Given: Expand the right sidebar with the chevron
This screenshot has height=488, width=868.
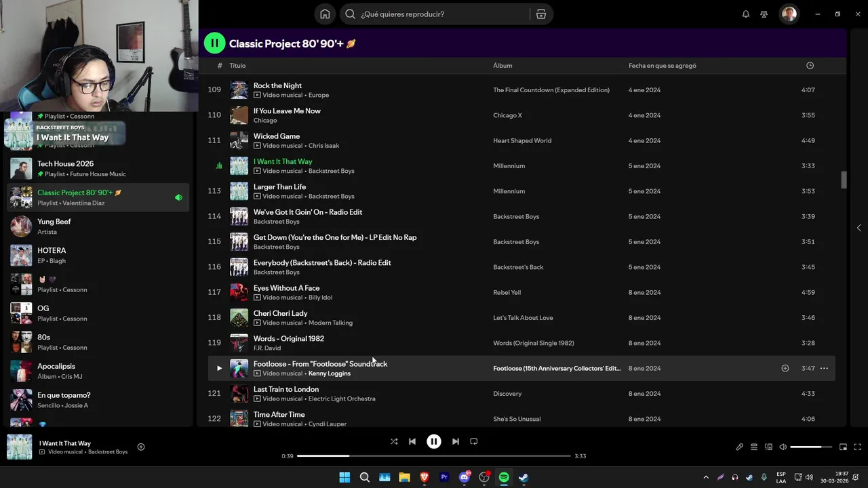Looking at the screenshot, I should coord(859,228).
